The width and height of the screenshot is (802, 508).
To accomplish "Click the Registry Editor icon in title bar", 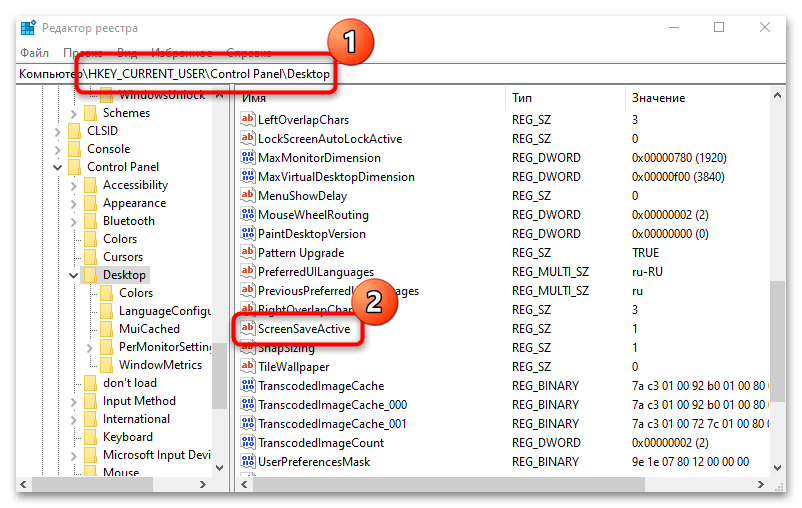I will (x=28, y=27).
